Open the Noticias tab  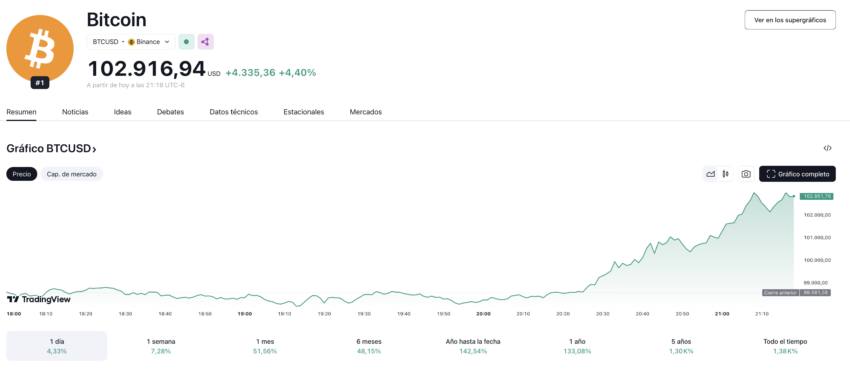[x=75, y=112]
